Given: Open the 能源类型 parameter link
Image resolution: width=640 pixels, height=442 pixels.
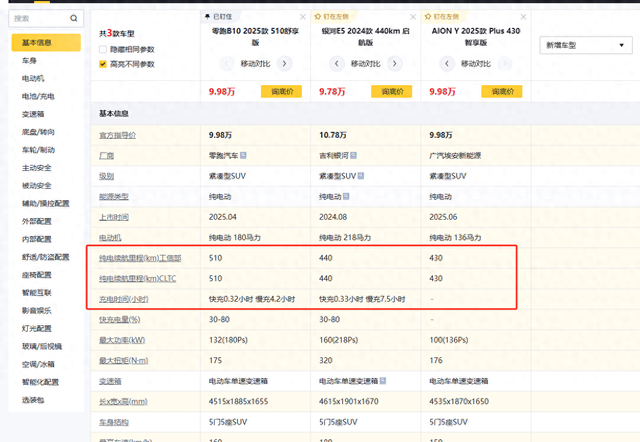Looking at the screenshot, I should point(114,197).
